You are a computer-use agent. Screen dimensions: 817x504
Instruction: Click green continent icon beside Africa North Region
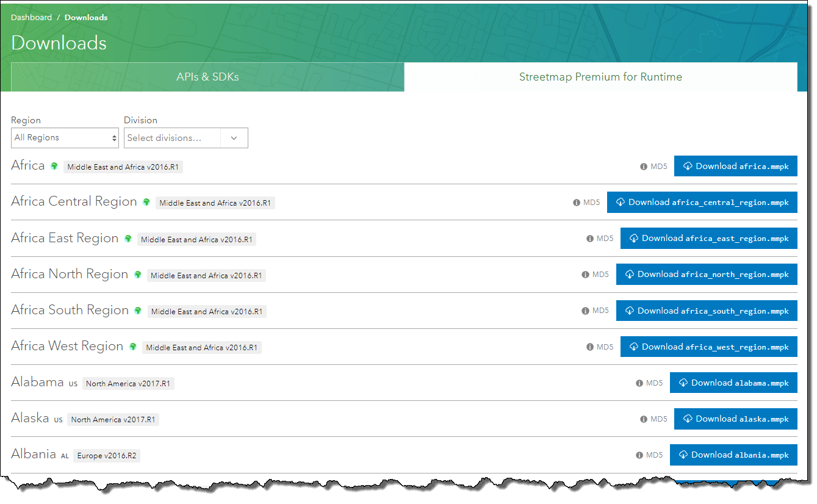pyautogui.click(x=138, y=275)
